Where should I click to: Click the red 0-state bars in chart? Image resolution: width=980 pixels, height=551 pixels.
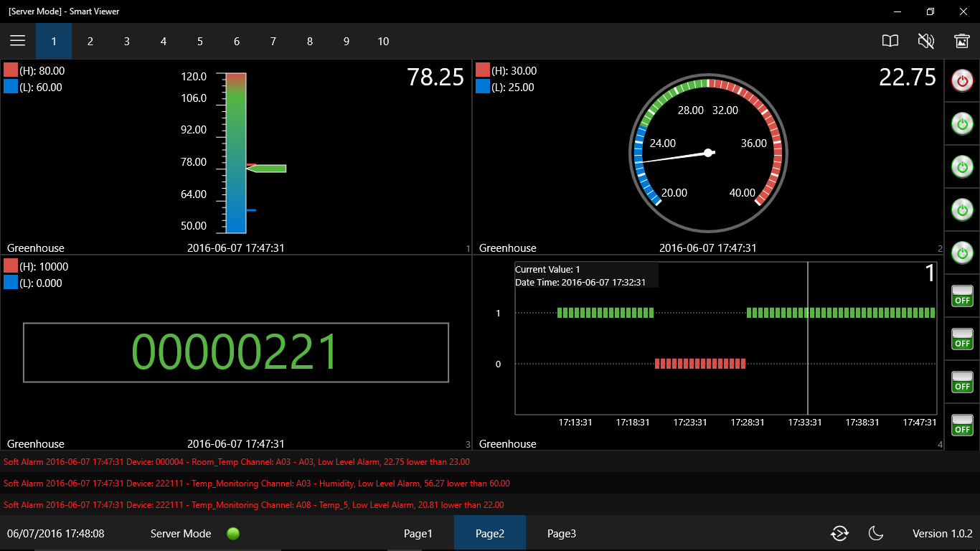(700, 364)
